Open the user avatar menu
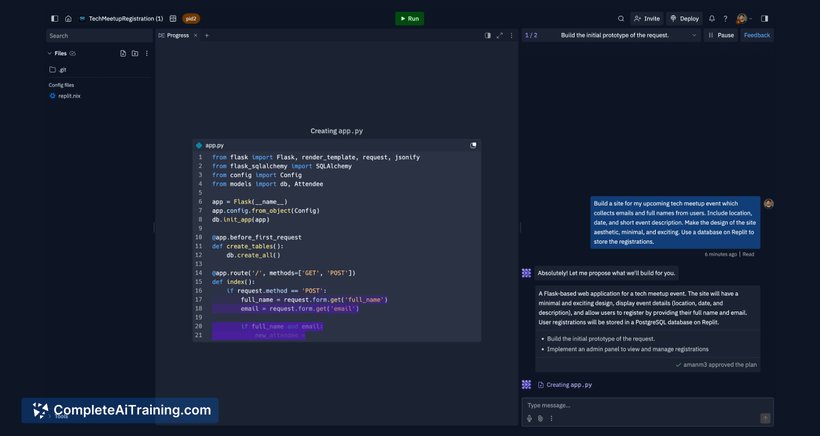Viewport: 820px width, 436px height. (743, 18)
